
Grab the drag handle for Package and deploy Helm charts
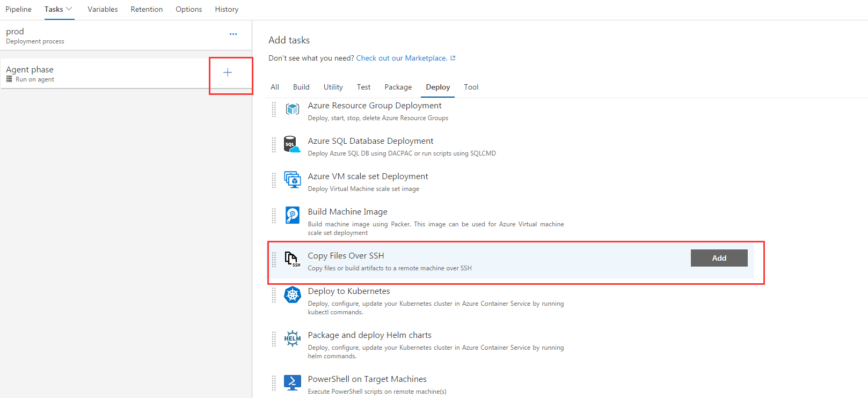[x=274, y=339]
